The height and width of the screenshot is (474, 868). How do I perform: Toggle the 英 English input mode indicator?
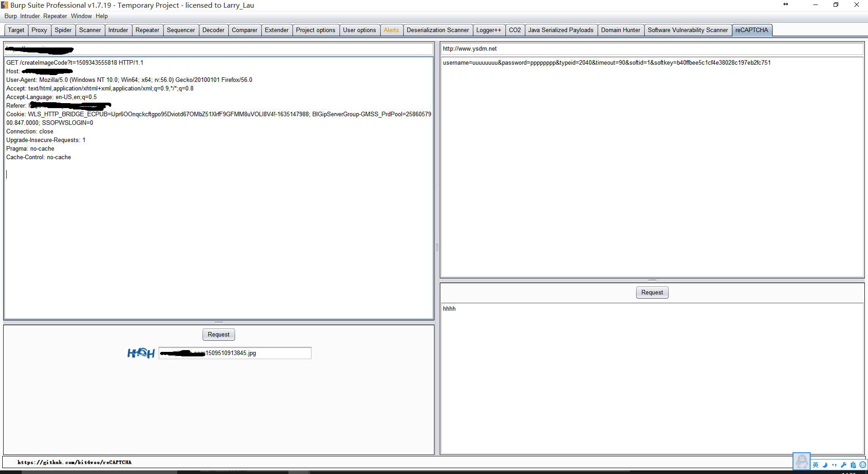click(x=816, y=465)
